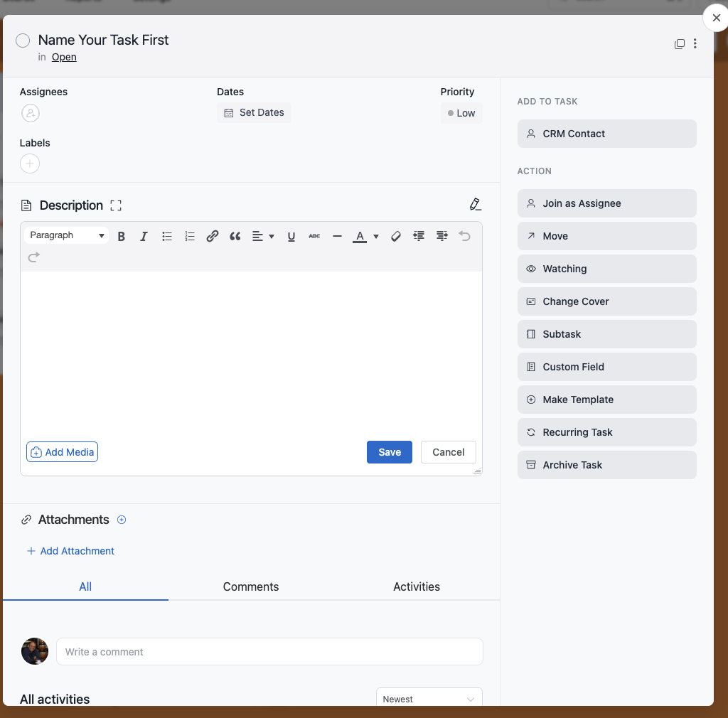Insert a bulleted list
The height and width of the screenshot is (718, 728).
pyautogui.click(x=167, y=237)
